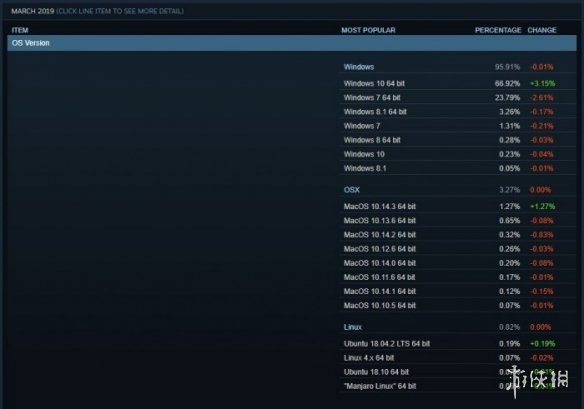Click the +0.19% Ubuntu change value
This screenshot has width=584, height=409.
click(543, 343)
